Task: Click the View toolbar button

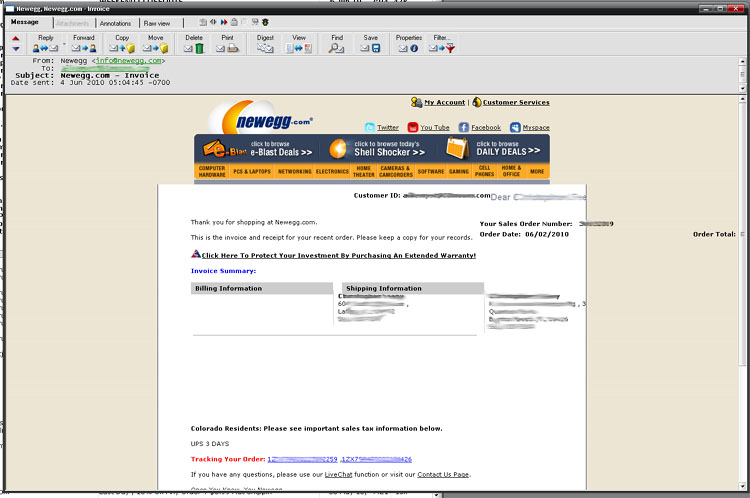Action: (299, 43)
